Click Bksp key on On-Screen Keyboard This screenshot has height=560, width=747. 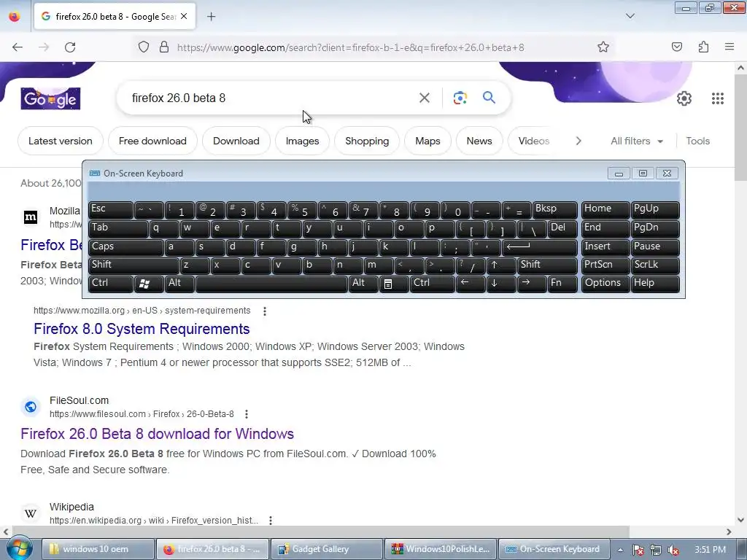tap(554, 210)
